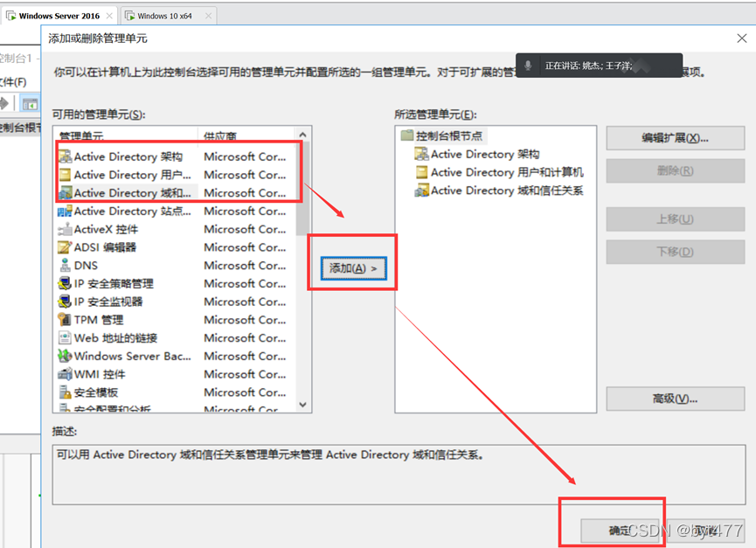Click the ADSI 编辑器 icon

pyautogui.click(x=65, y=247)
